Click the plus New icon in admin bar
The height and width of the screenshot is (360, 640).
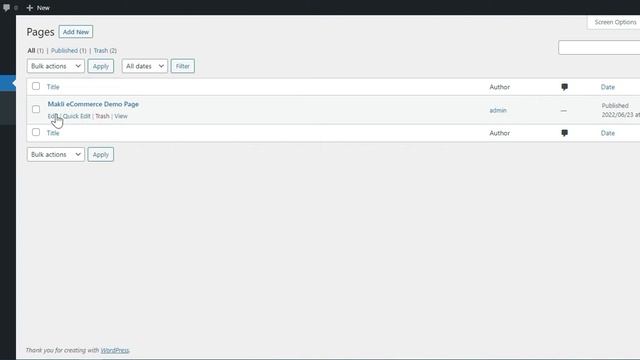tap(29, 7)
